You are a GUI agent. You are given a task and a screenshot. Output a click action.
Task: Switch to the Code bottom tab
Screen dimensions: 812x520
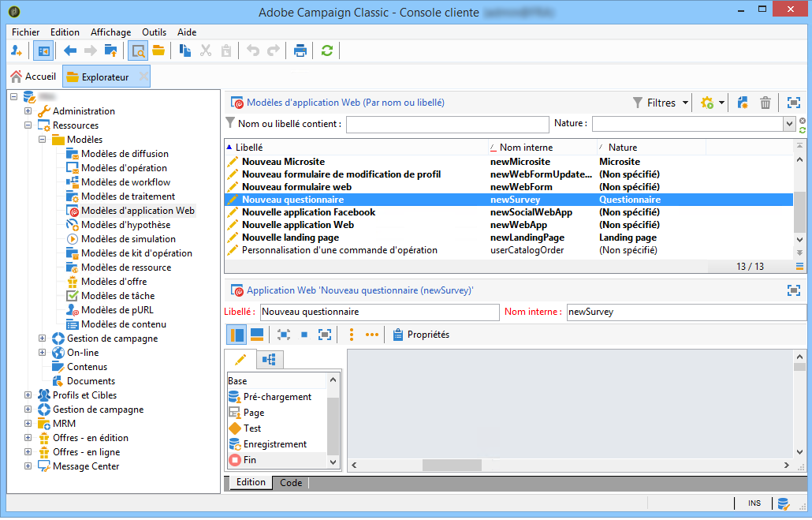pos(291,483)
